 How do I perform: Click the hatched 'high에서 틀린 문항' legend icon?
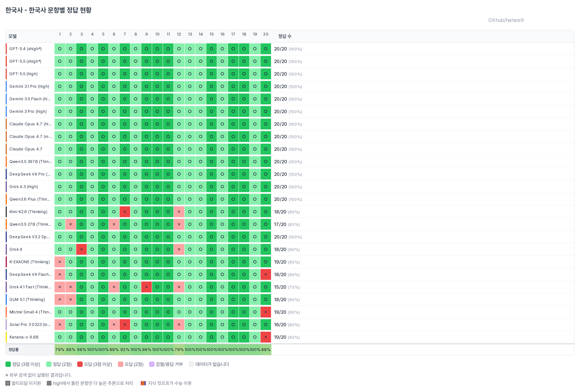[49, 383]
